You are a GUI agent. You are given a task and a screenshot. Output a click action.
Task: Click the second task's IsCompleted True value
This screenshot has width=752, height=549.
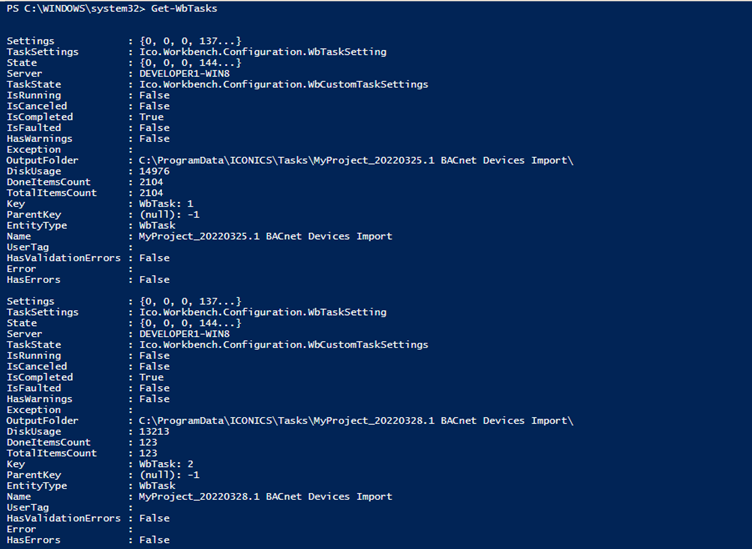tap(151, 377)
